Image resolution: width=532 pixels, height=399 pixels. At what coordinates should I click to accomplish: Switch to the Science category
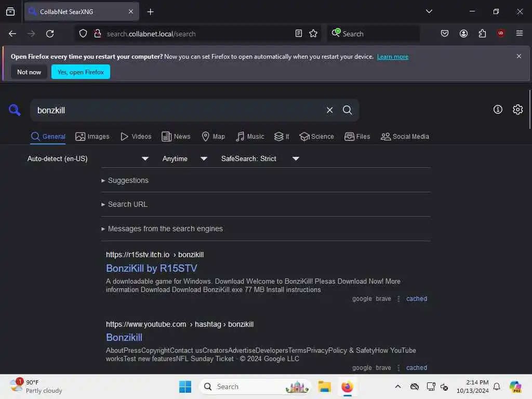coord(316,137)
